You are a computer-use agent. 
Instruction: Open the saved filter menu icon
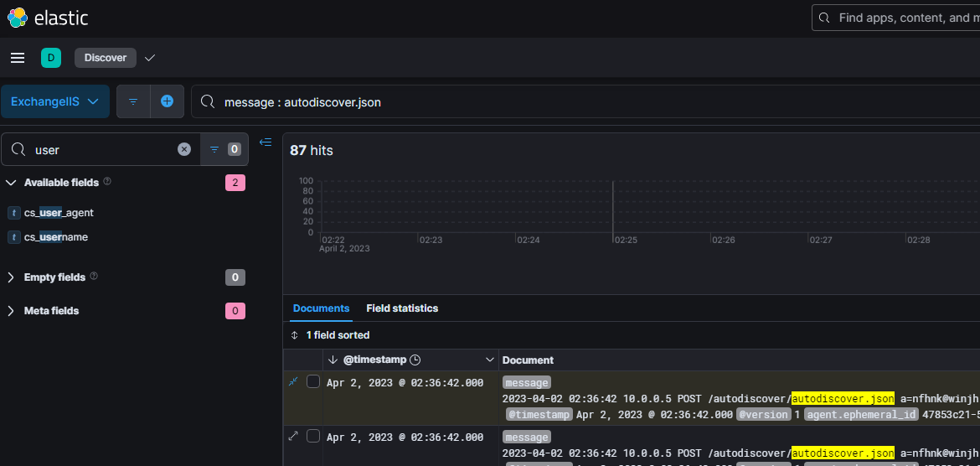click(133, 101)
